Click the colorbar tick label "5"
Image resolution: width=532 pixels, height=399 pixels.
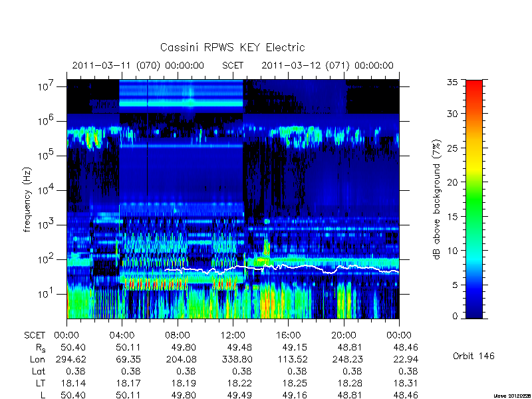[455, 285]
